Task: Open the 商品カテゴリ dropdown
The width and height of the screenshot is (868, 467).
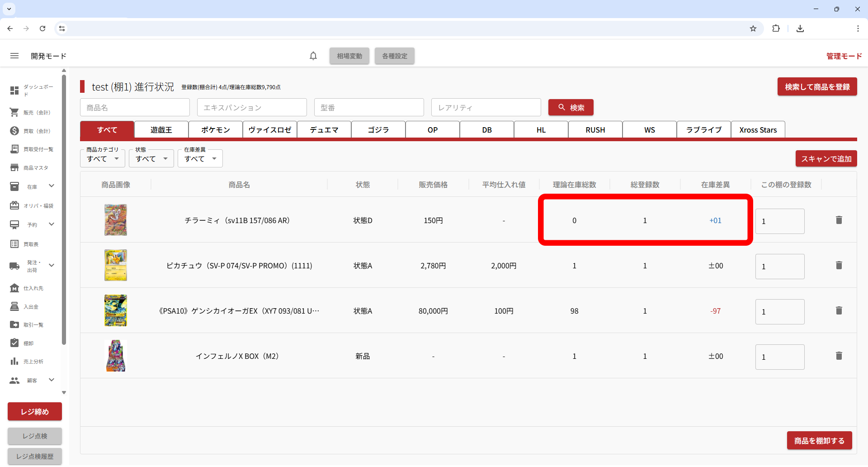Action: [103, 159]
